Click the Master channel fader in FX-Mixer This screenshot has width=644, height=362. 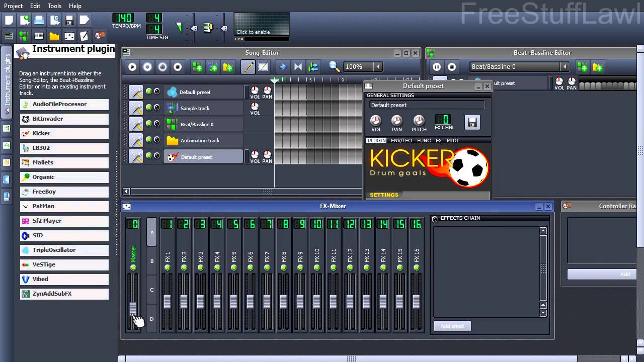click(133, 308)
